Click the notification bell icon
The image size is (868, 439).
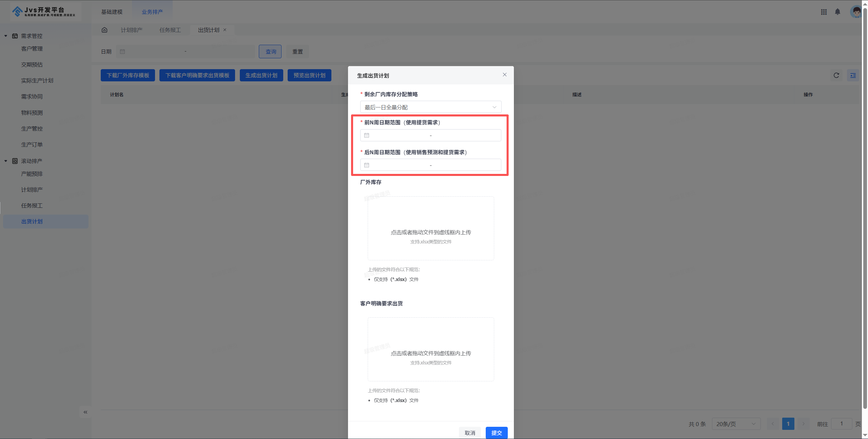pos(837,12)
